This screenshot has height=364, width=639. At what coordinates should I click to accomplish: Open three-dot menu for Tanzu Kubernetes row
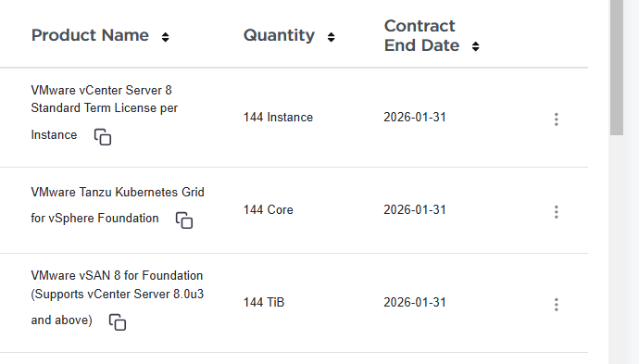(557, 212)
